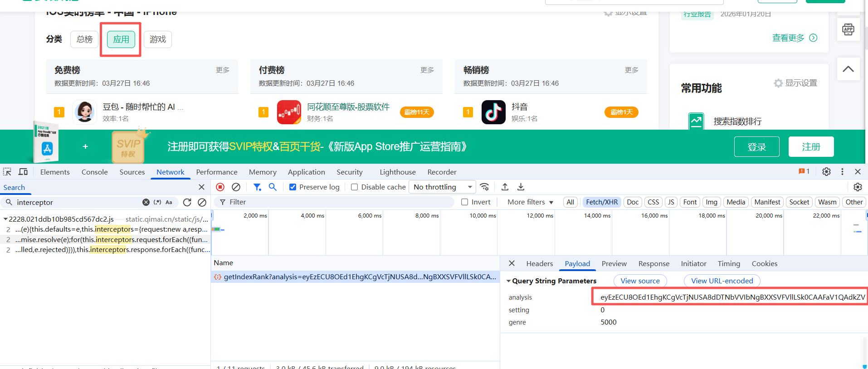
Task: Select the getIndexRank request row
Action: pyautogui.click(x=355, y=277)
